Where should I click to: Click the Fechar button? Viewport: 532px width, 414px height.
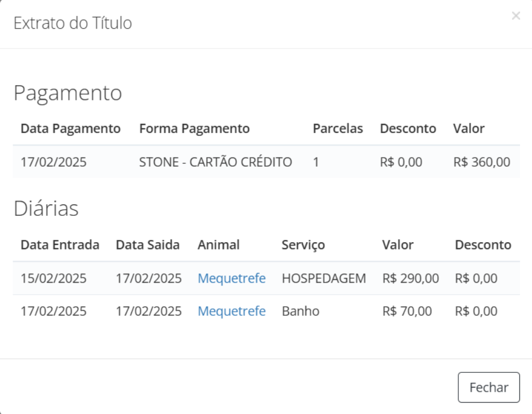point(489,387)
